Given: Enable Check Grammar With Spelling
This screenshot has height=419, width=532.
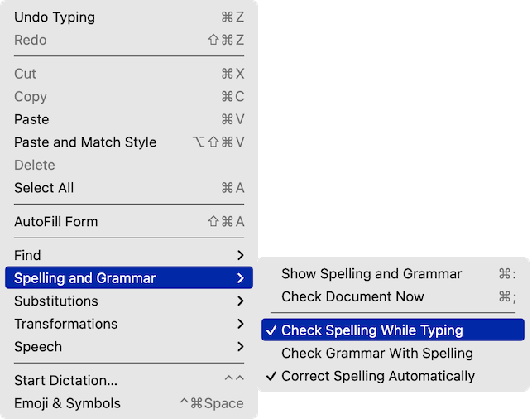Looking at the screenshot, I should [377, 354].
